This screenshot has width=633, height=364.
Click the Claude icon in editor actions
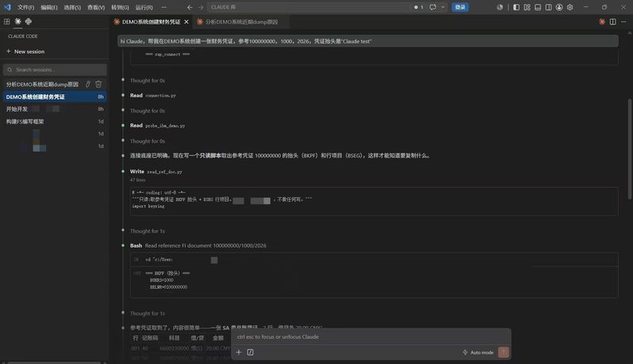point(602,22)
